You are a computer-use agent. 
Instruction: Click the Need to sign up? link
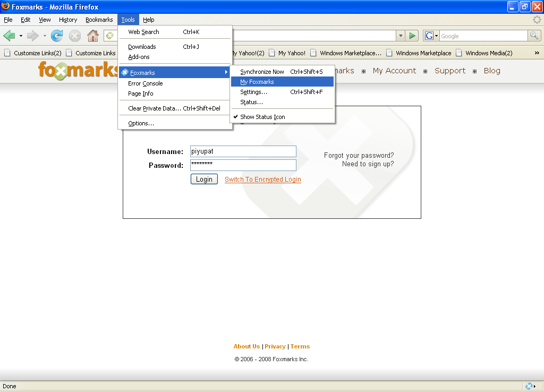click(x=368, y=164)
